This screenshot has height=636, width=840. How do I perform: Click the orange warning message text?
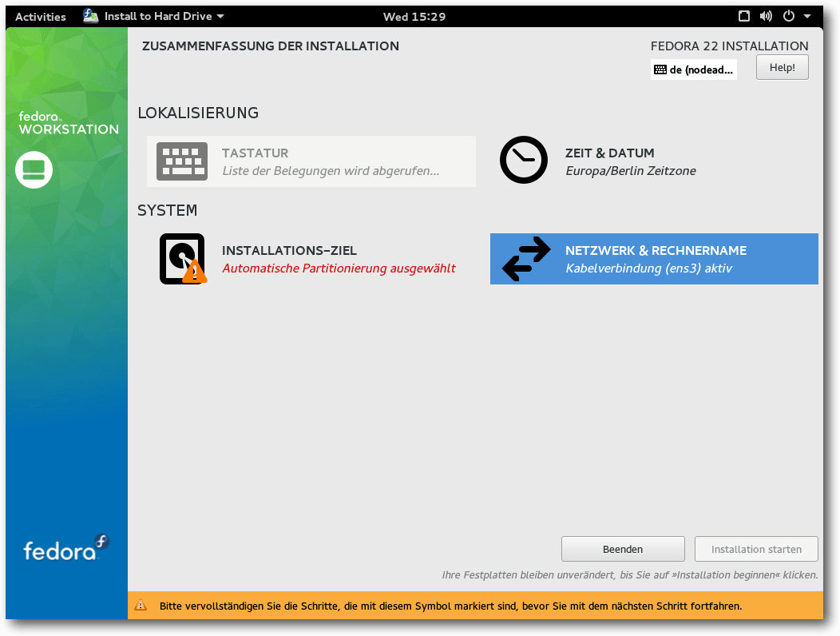point(450,606)
